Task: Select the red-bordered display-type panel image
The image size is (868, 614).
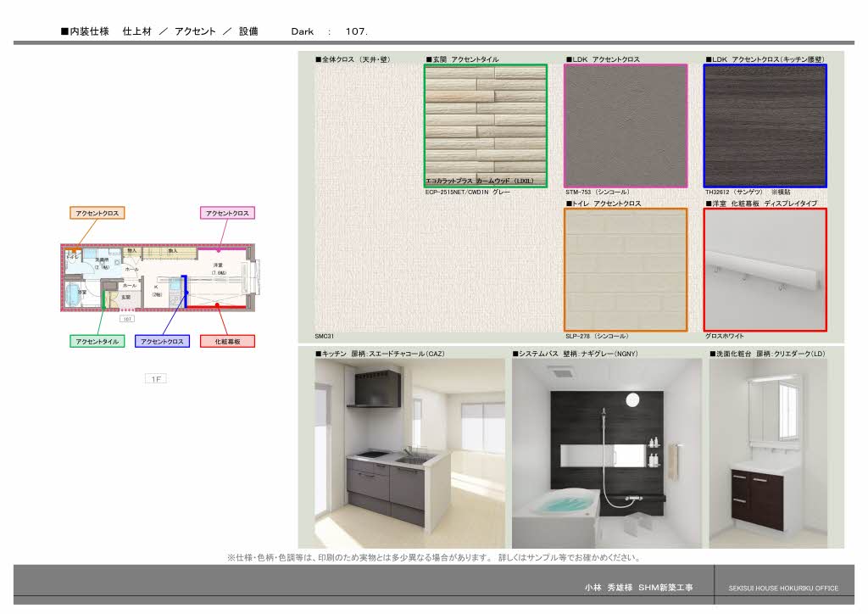Action: pos(765,269)
